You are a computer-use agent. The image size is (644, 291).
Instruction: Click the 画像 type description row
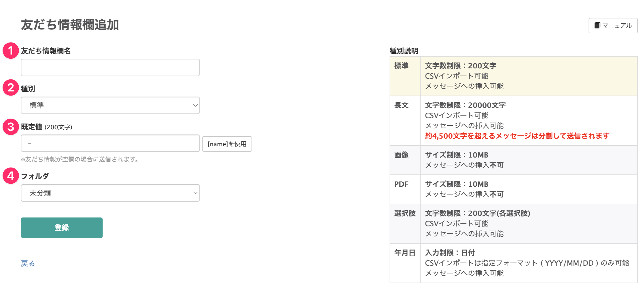coord(513,160)
